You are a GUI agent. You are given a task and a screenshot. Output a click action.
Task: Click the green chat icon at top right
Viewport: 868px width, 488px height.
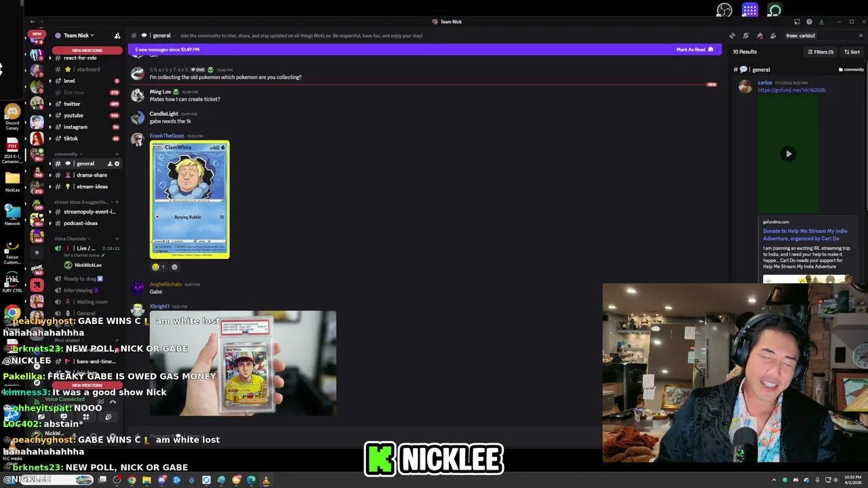tap(774, 9)
